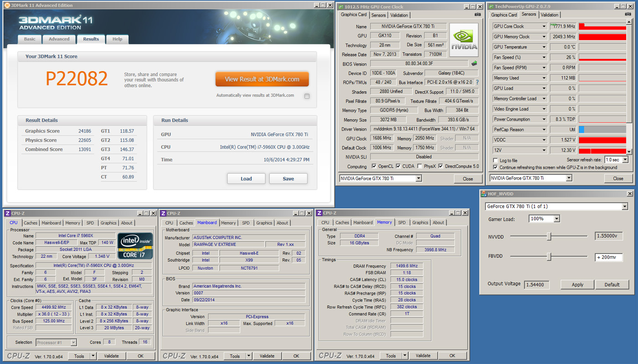Click the 3DMark 11 title bar icon

pyautogui.click(x=7, y=5)
